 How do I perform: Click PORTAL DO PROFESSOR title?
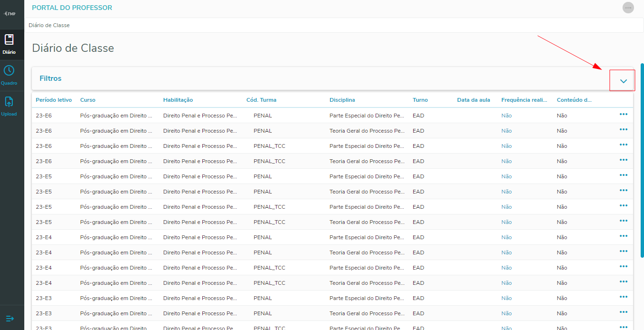click(72, 8)
